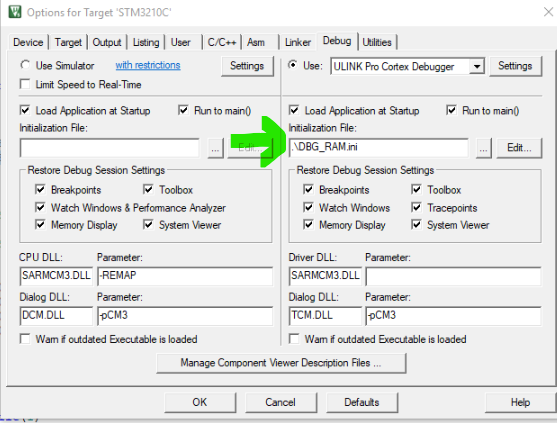Close the Options for Target dialog

[548, 12]
